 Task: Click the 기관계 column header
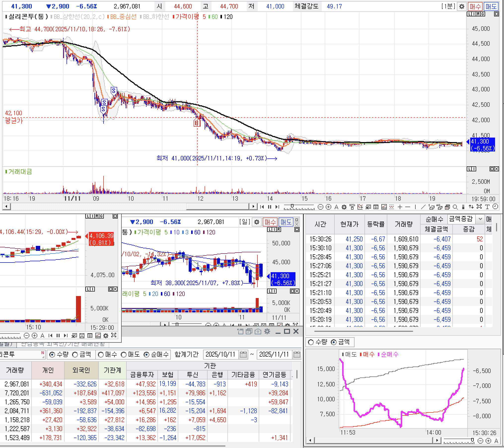point(112,370)
